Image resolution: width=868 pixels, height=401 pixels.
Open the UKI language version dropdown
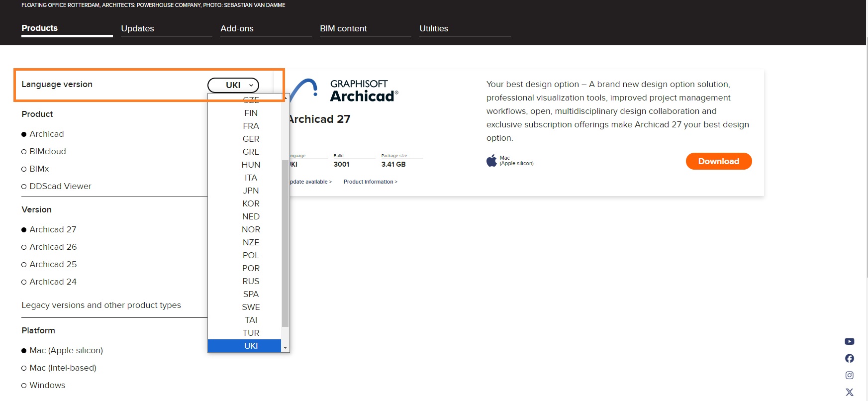click(x=233, y=85)
